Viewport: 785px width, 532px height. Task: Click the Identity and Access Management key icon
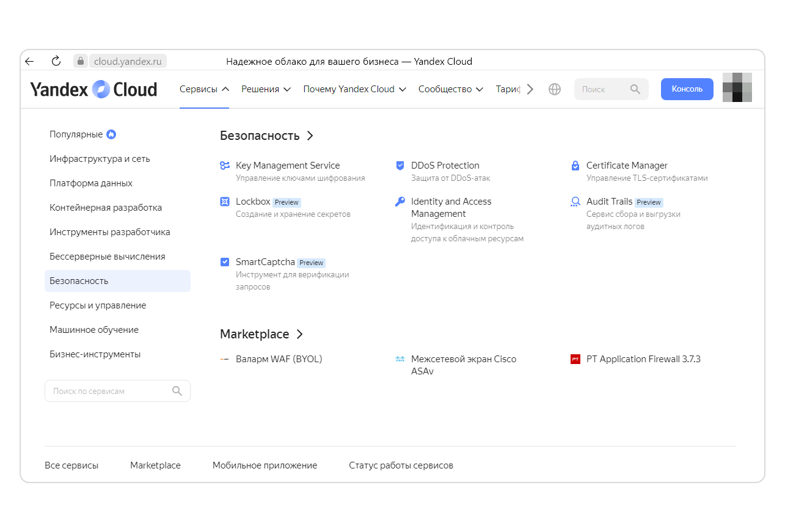(400, 202)
